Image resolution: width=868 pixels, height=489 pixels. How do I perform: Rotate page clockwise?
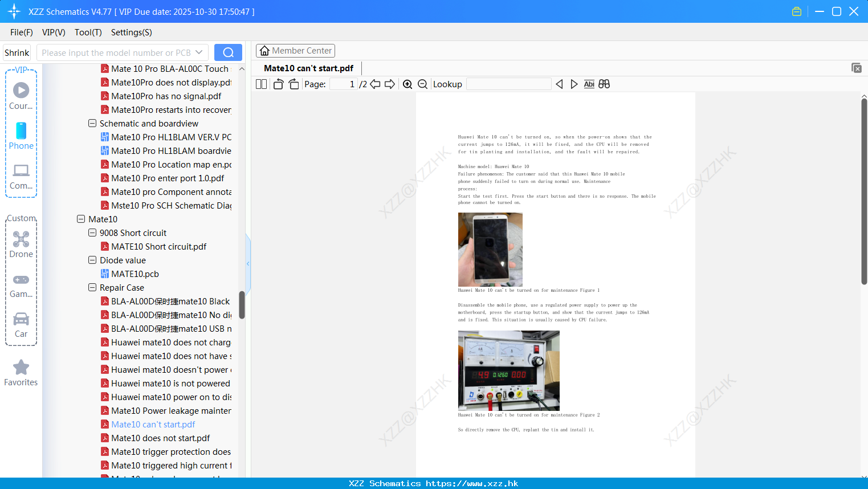tap(294, 84)
